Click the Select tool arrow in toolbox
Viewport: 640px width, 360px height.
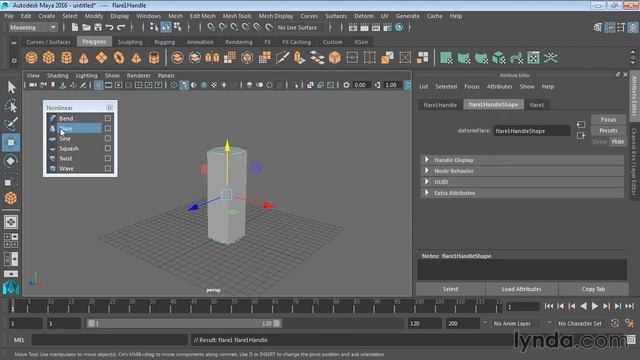[x=11, y=87]
